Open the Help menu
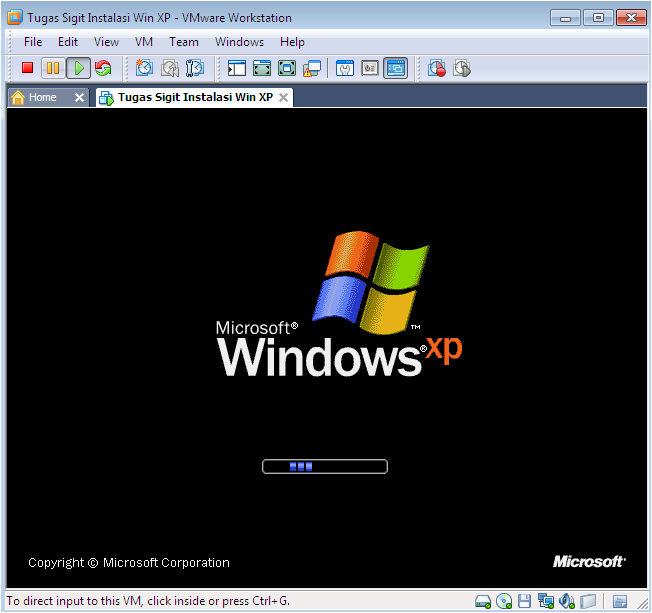652x613 pixels. point(292,42)
